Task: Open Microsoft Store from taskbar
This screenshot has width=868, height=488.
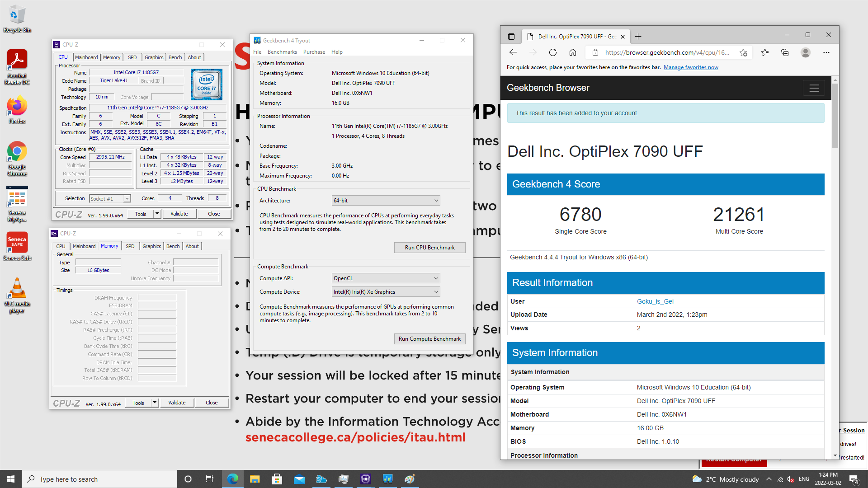Action: [x=277, y=479]
